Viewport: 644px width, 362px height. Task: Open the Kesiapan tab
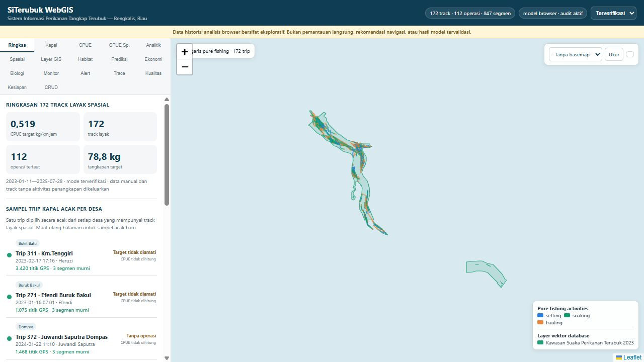tap(17, 87)
